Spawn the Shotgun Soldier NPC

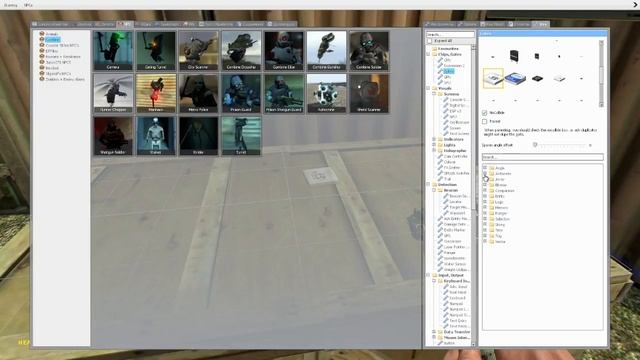[113, 136]
